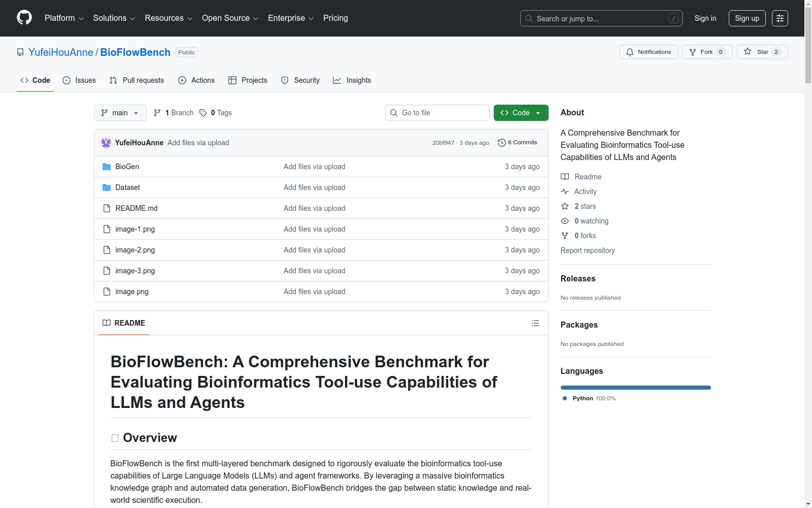Click the image.png file icon

107,292
